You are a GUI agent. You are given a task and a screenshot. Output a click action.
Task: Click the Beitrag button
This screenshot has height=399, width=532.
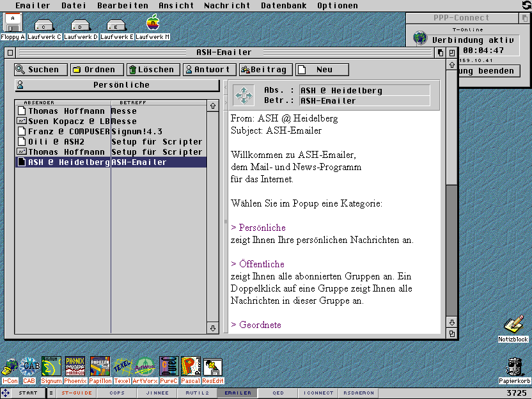pos(266,70)
